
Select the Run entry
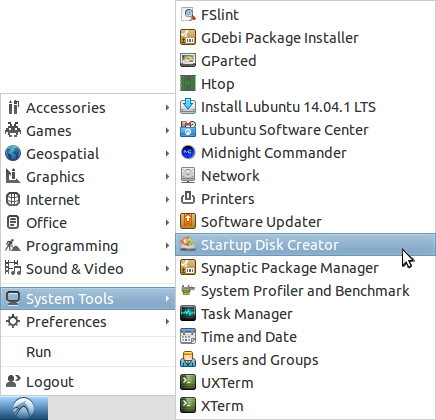(x=88, y=352)
